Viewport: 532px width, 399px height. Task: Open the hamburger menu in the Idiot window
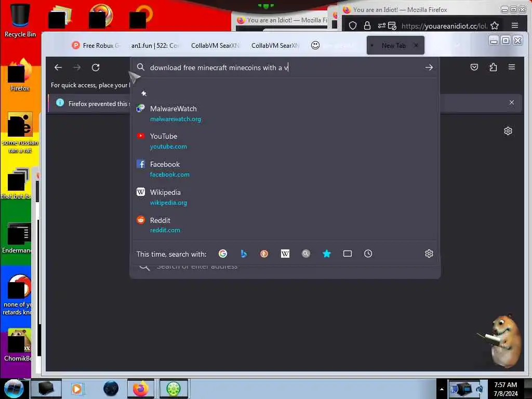[515, 25]
